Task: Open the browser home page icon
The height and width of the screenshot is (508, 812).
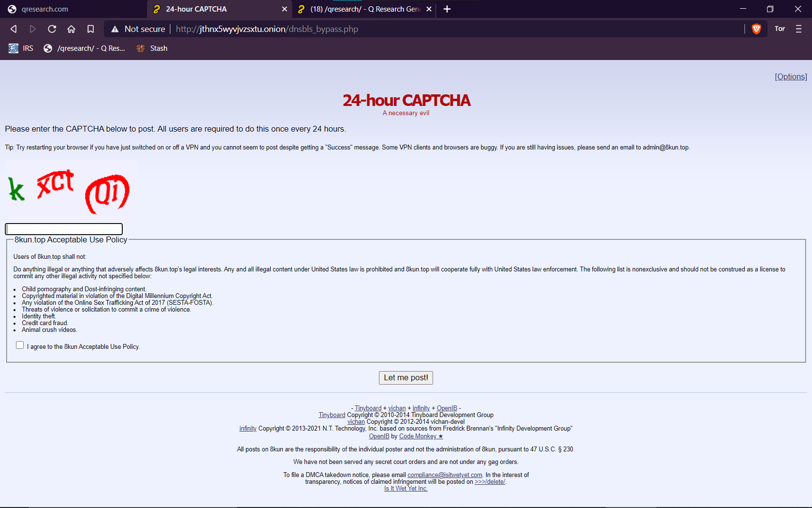Action: tap(71, 29)
